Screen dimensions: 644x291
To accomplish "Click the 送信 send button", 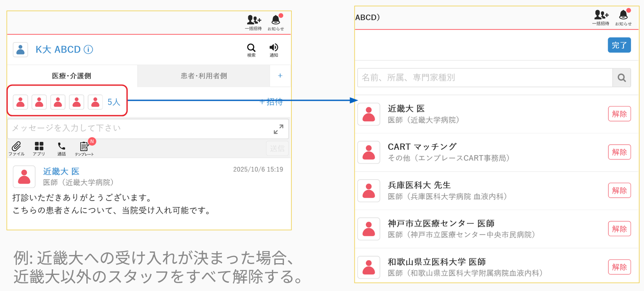I will pyautogui.click(x=277, y=149).
